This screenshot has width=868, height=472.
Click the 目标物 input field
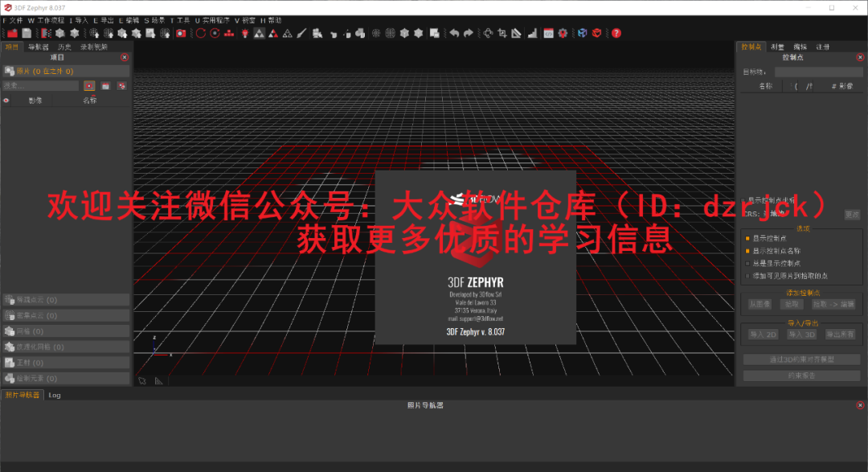point(819,72)
